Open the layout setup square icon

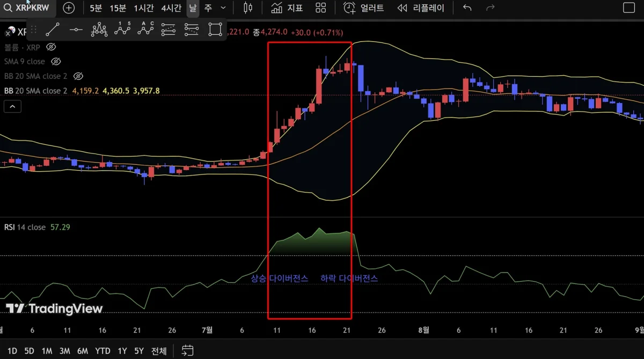coord(629,8)
